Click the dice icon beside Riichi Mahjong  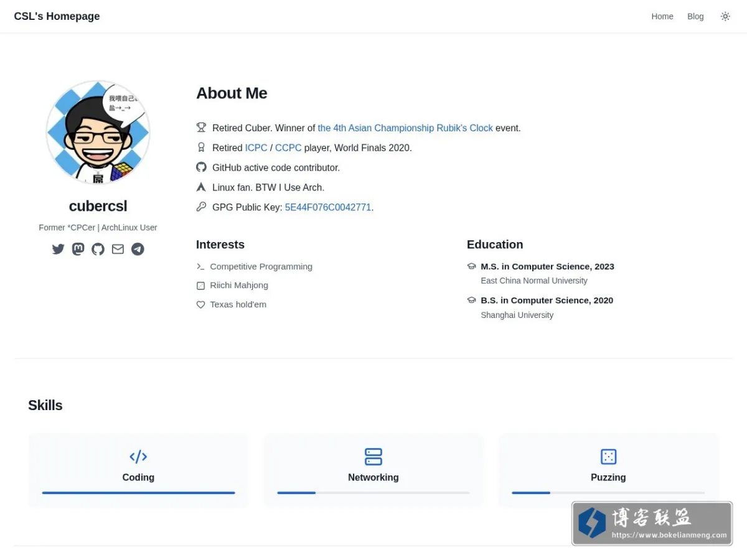pos(200,286)
